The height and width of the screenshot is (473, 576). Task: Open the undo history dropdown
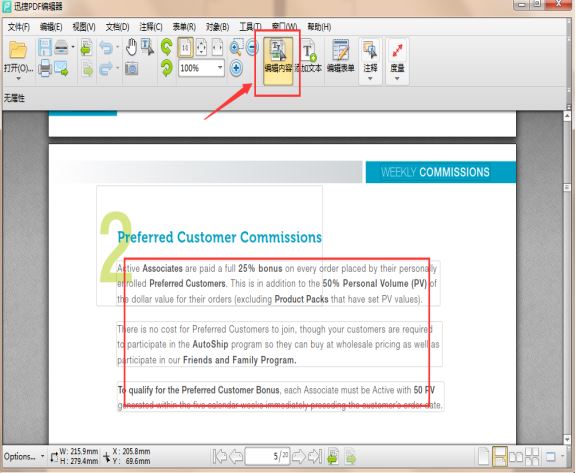118,47
